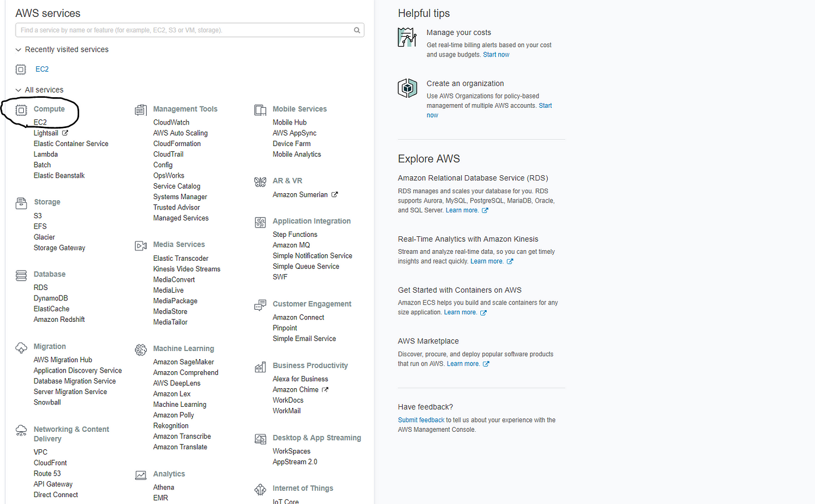Open the RDS database service
815x504 pixels.
(41, 288)
